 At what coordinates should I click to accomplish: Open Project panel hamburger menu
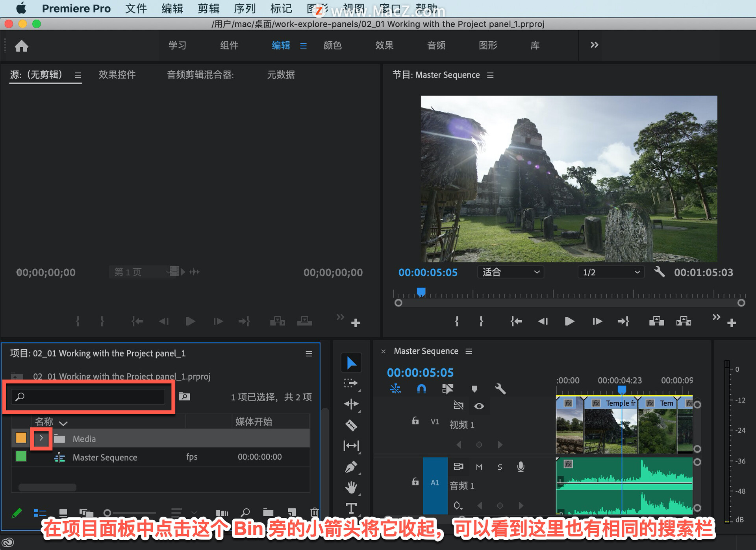pyautogui.click(x=309, y=354)
